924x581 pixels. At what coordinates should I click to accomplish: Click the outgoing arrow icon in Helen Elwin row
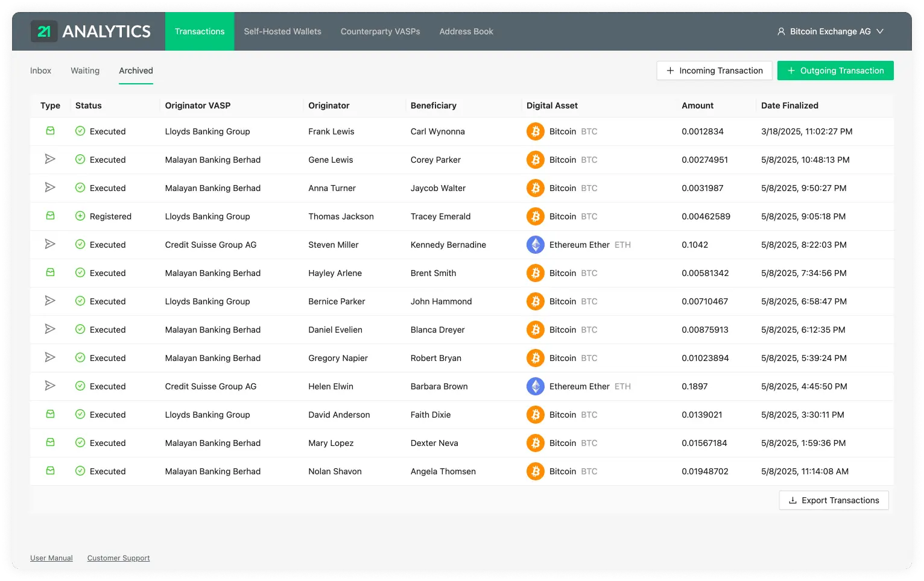click(50, 386)
